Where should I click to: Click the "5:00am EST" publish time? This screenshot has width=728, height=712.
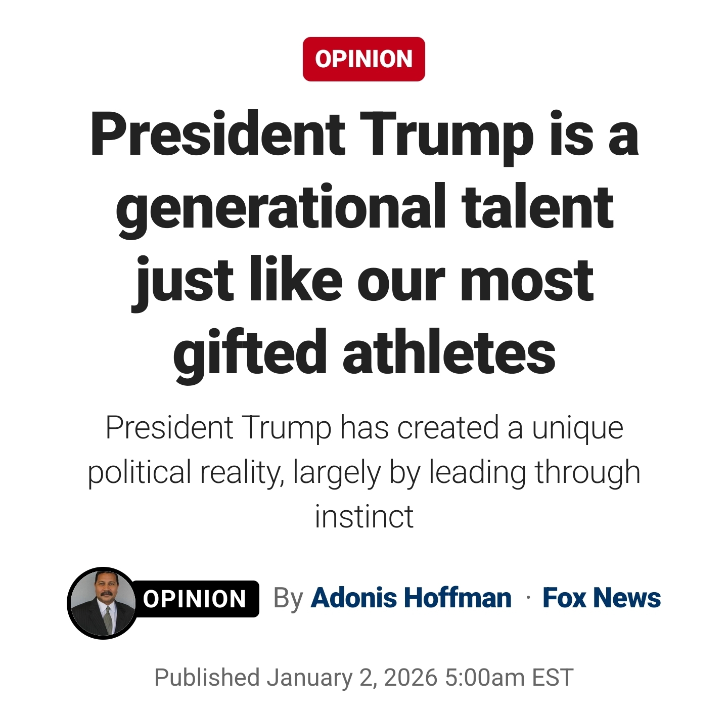(x=509, y=678)
